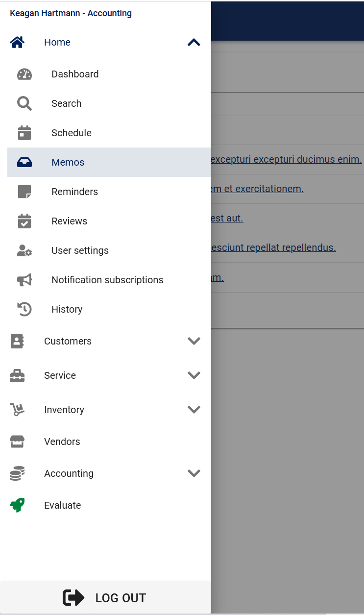
Task: Open the Reminders menu entry
Action: click(109, 192)
